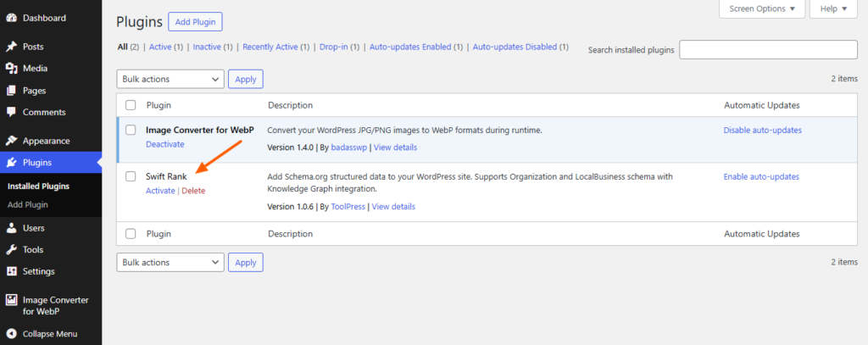Open Dashboard menu item

(44, 18)
